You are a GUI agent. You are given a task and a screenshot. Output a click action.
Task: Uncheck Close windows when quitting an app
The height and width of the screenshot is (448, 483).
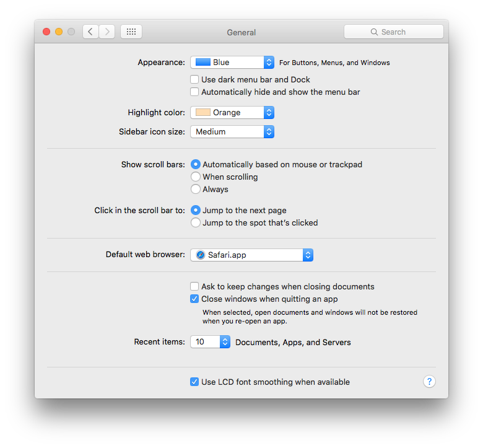[194, 299]
